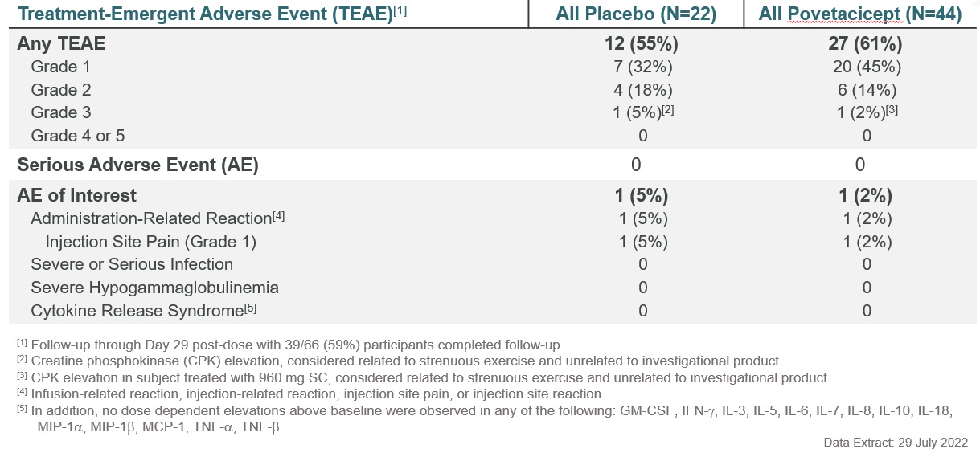Click the Serious Adverse Event (AE) row label

pos(137,165)
